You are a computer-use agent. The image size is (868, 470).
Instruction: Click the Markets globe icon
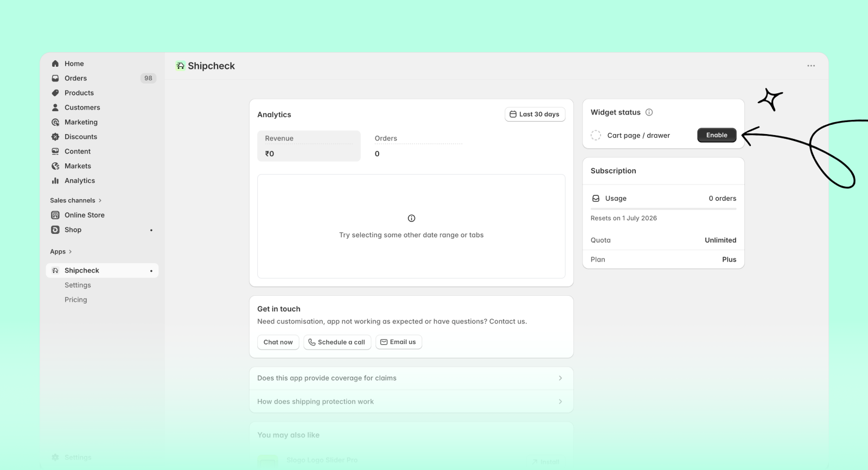pos(55,166)
